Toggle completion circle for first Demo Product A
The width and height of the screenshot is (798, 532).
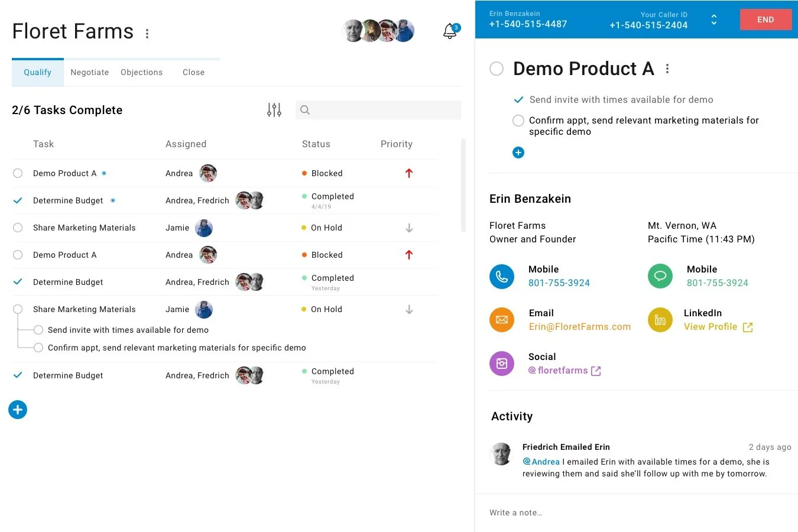(18, 173)
